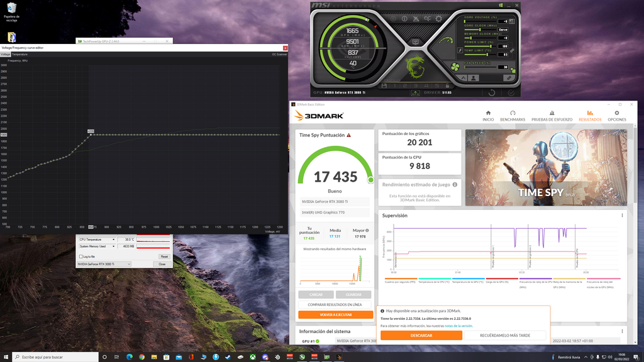Image resolution: width=644 pixels, height=362 pixels.
Task: Close the Voltage/Frequency curve editor
Action: [x=285, y=48]
